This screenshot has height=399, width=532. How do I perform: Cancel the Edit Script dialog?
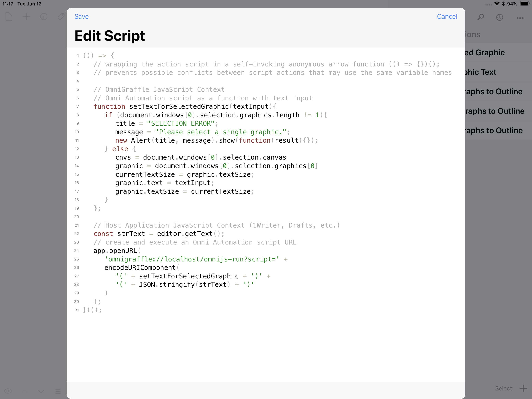click(x=447, y=16)
